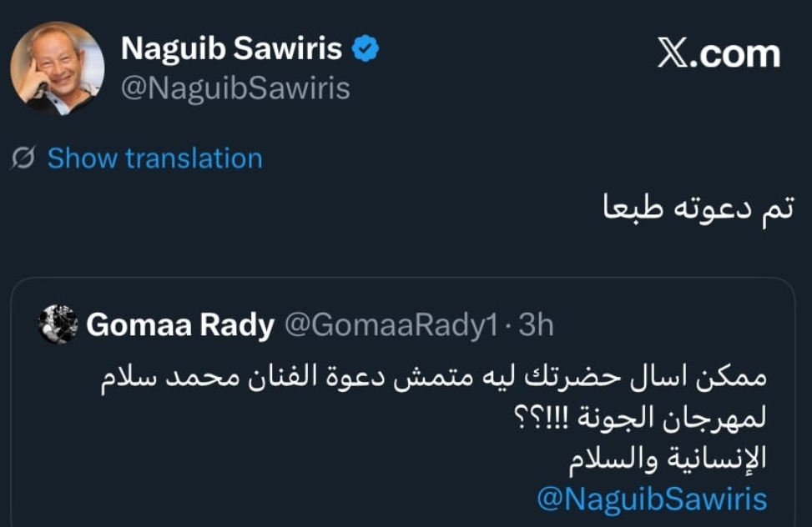This screenshot has width=812, height=527.
Task: Select the reply text "تم دعوته طبعا"
Action: pos(697,208)
